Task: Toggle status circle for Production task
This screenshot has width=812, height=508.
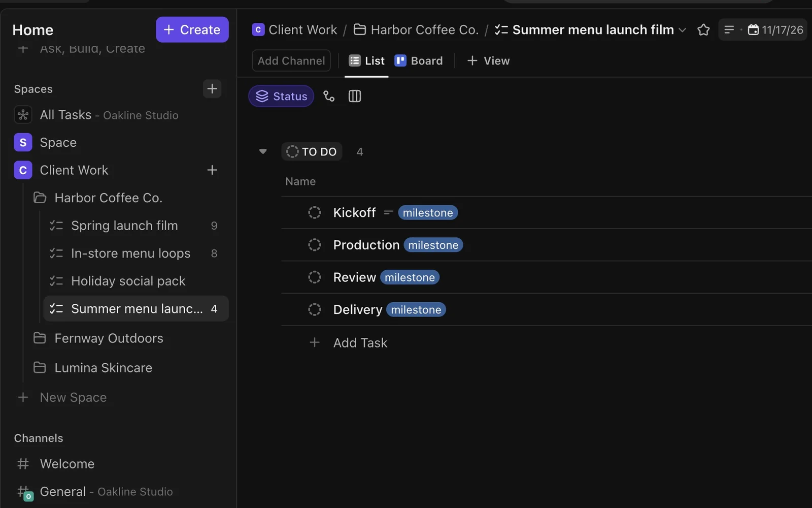Action: point(315,245)
